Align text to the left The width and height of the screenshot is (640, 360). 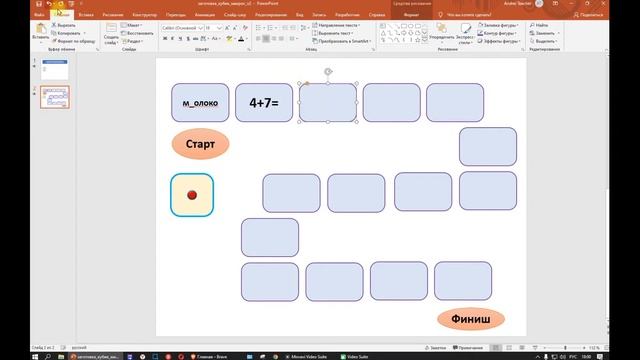[x=258, y=39]
